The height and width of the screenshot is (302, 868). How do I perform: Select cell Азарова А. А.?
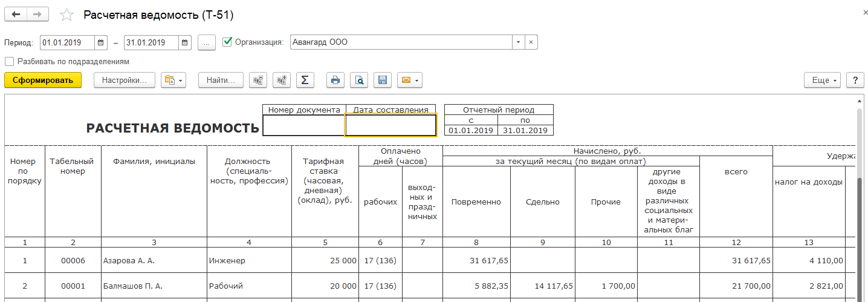(x=154, y=260)
